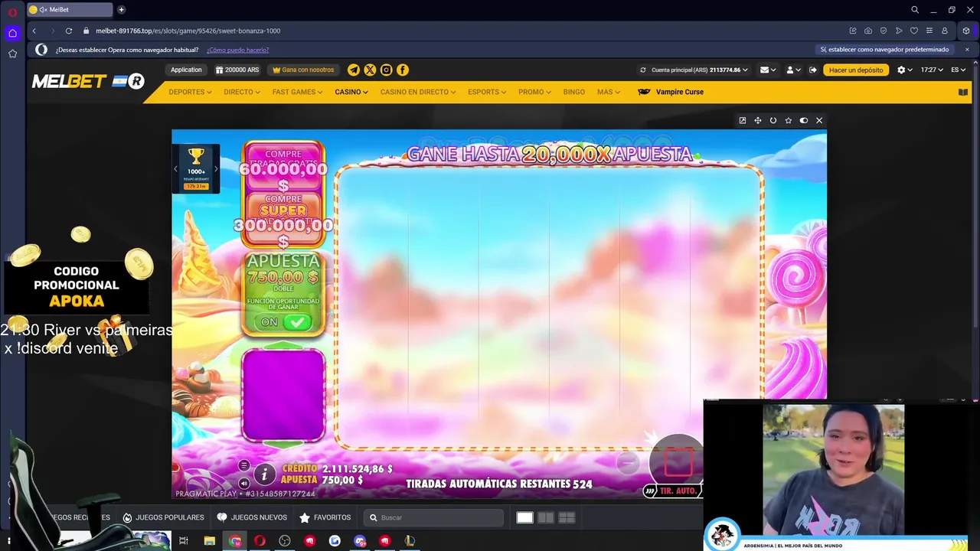Open Opera heart saved pages icon
Screen dimensions: 980x551
pos(913,31)
